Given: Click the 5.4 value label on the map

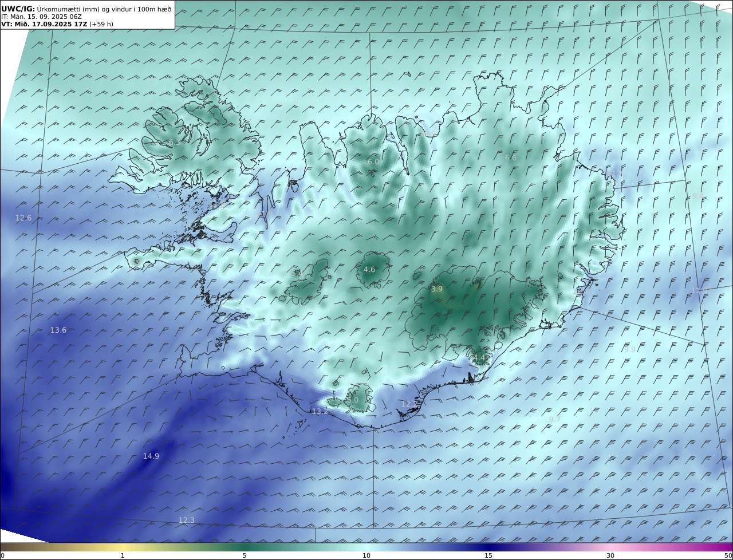Looking at the screenshot, I should [297, 274].
